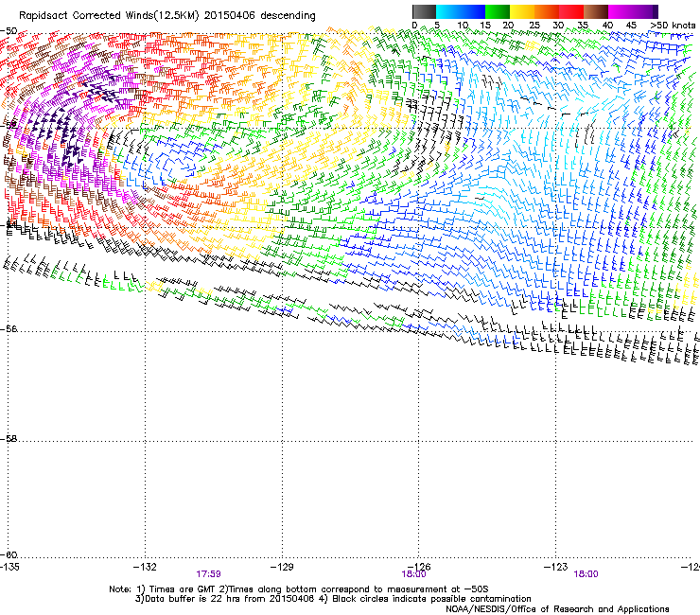700x615 pixels.
Task: Click the '20150406 descending' date in title
Action: pyautogui.click(x=260, y=16)
